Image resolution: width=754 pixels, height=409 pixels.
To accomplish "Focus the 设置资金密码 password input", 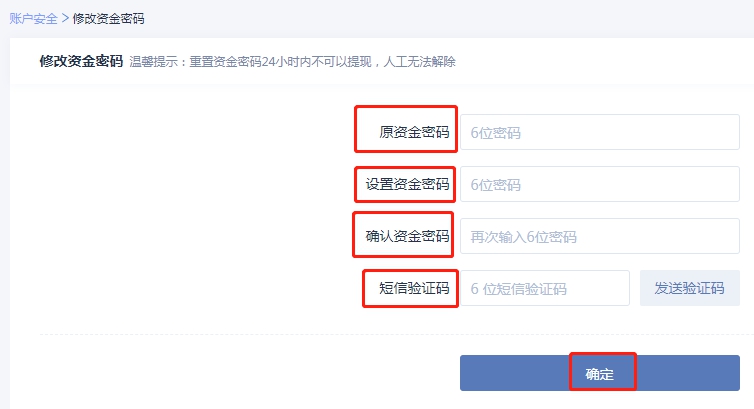I will tap(598, 184).
